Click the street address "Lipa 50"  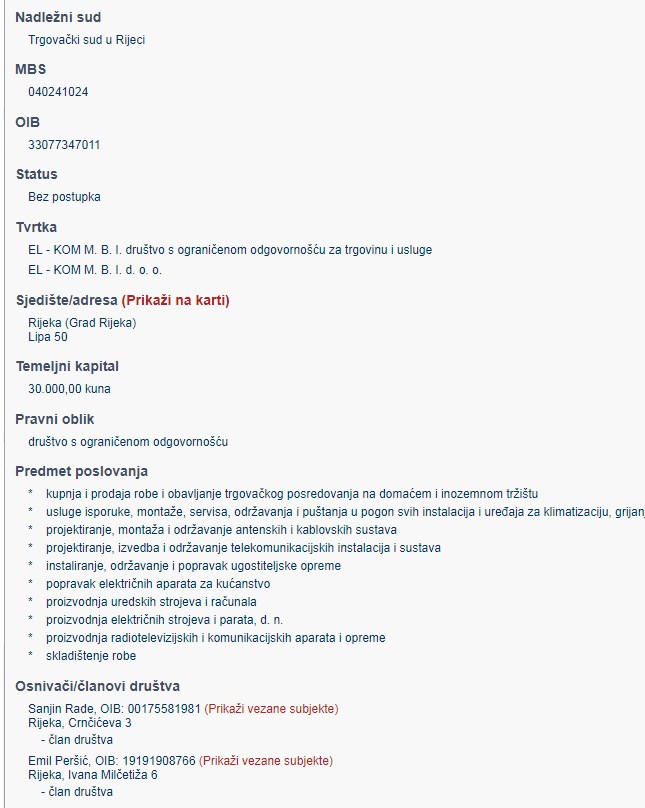pos(48,337)
